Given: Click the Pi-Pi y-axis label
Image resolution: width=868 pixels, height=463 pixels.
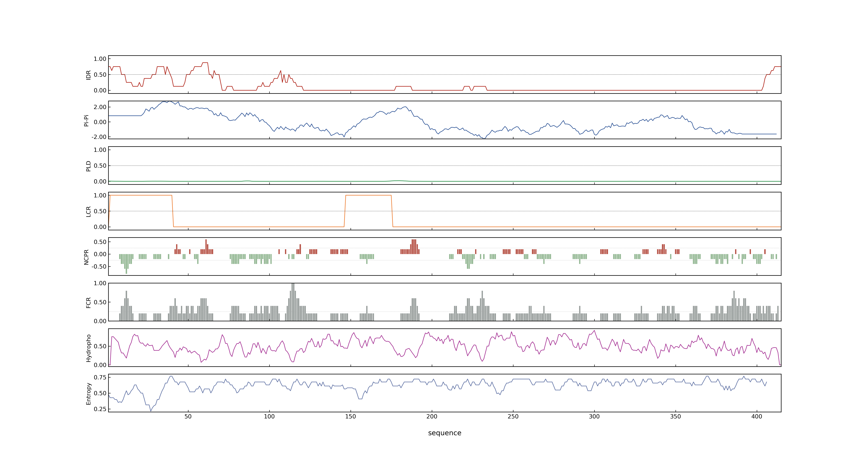Looking at the screenshot, I should pyautogui.click(x=86, y=120).
